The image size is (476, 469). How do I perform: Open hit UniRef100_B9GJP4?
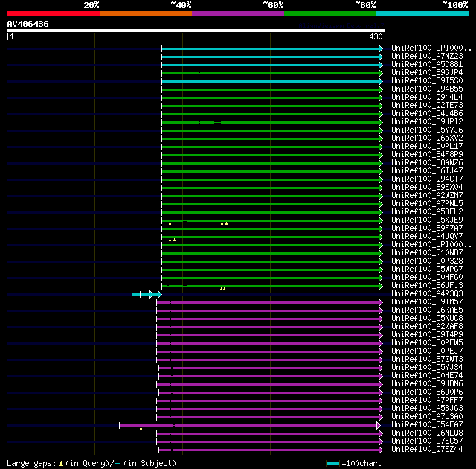(427, 73)
